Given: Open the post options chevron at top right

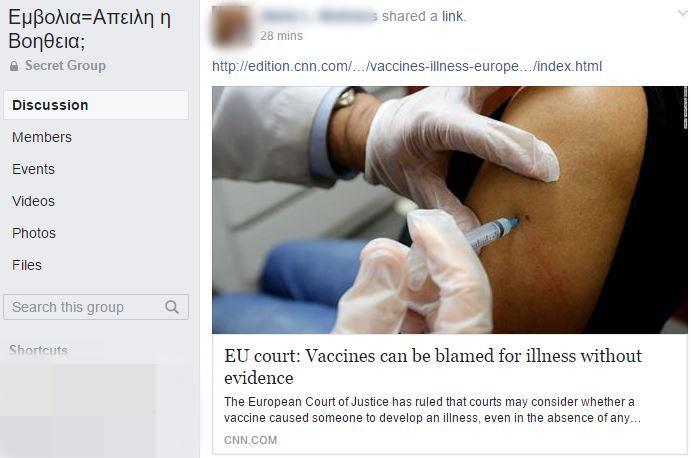Looking at the screenshot, I should tap(682, 14).
